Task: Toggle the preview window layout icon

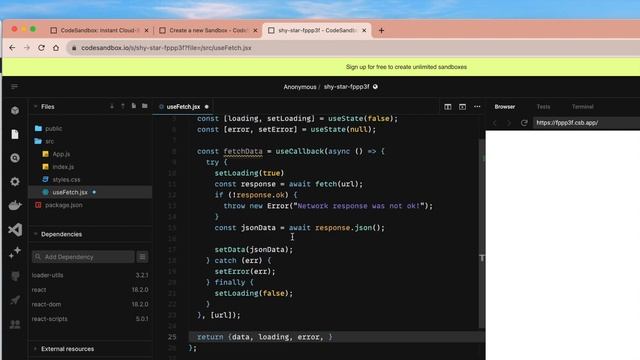Action: [x=462, y=107]
